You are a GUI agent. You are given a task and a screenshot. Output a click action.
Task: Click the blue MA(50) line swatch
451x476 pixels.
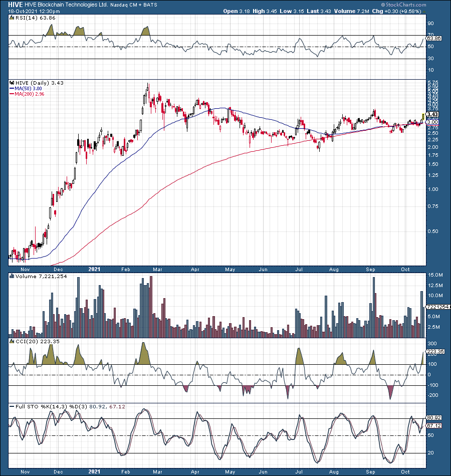click(12, 89)
